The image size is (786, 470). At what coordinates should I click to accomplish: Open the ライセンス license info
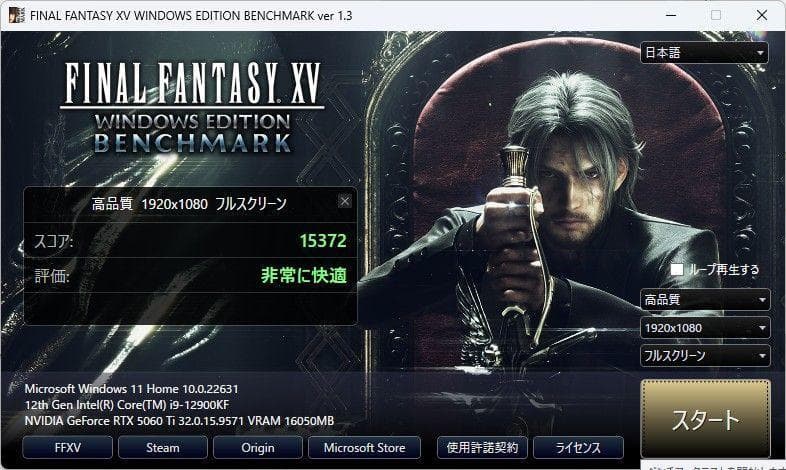click(578, 447)
